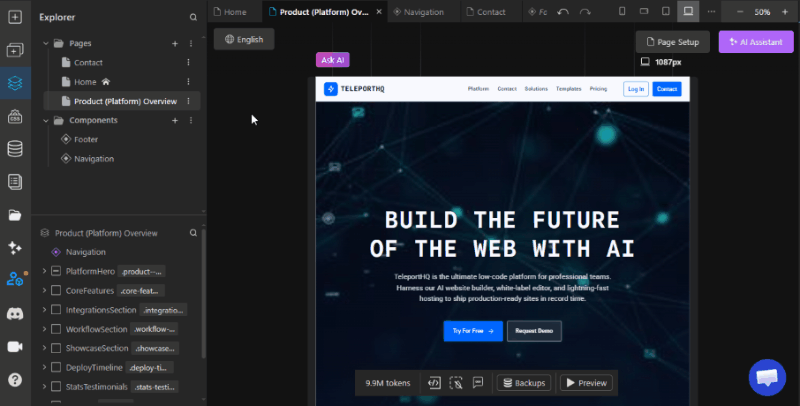
Task: Toggle the IntegrationsSection layer checkbox
Action: (56, 310)
